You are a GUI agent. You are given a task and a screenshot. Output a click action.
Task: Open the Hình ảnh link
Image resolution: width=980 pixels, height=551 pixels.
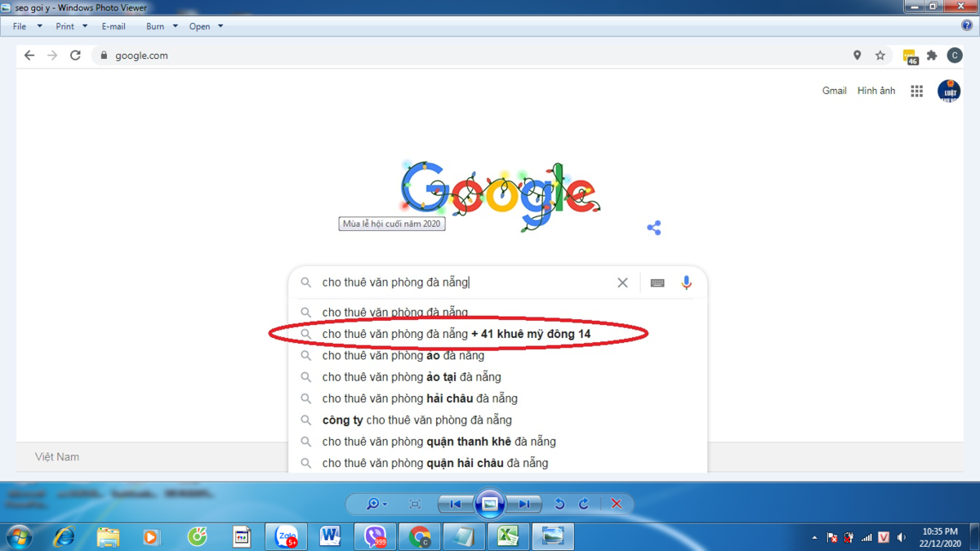click(x=876, y=91)
